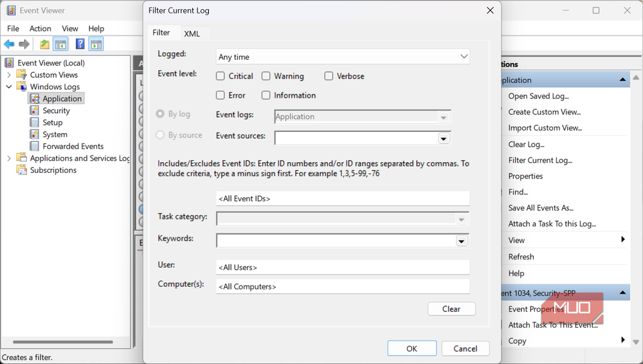Collapse the Event 1034 actions section arrow
This screenshot has height=364, width=643.
(622, 293)
